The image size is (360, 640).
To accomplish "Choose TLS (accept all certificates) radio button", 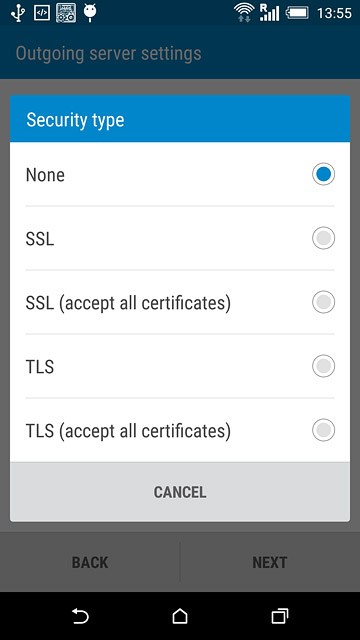I will click(324, 430).
